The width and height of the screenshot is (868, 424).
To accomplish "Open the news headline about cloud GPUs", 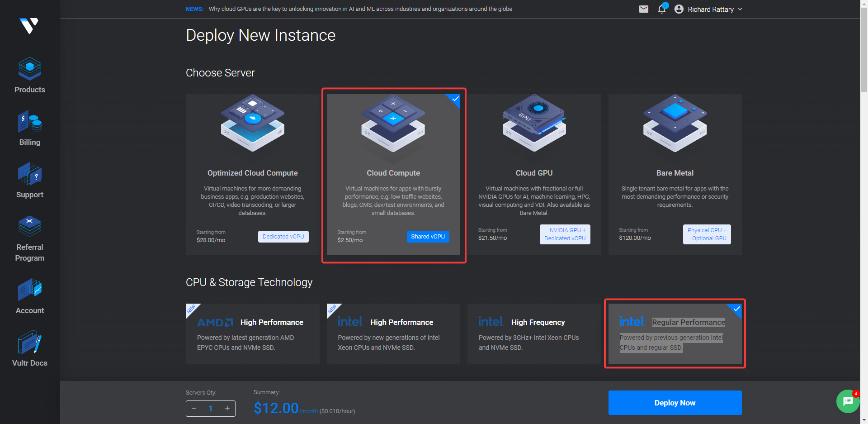I will click(x=360, y=9).
